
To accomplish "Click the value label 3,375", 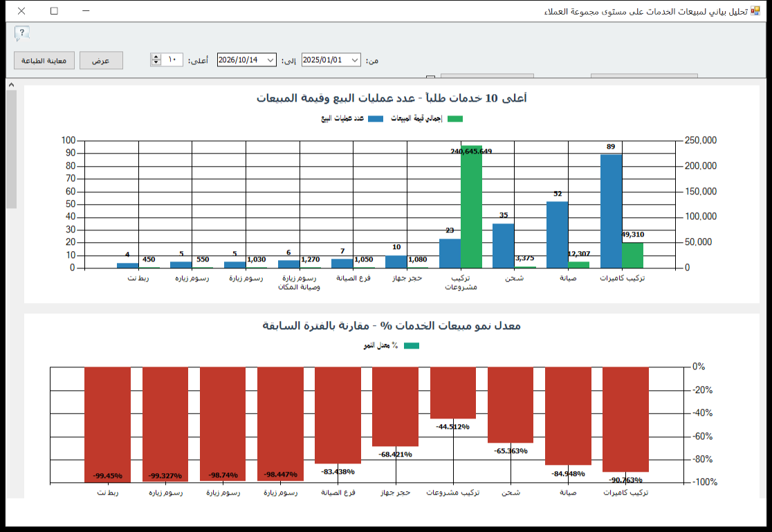I will (525, 258).
